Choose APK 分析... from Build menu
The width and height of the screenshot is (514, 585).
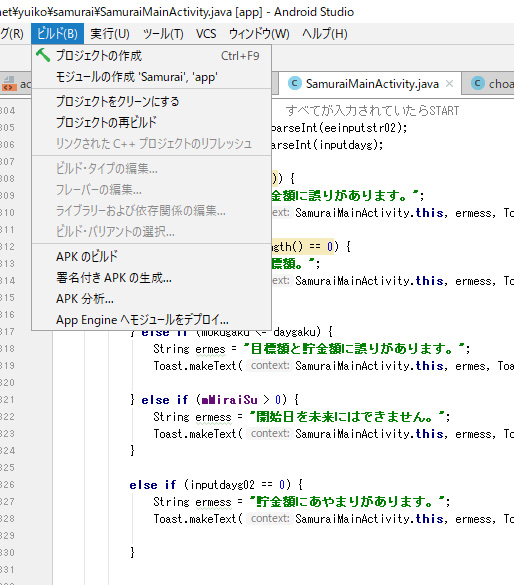click(151, 299)
